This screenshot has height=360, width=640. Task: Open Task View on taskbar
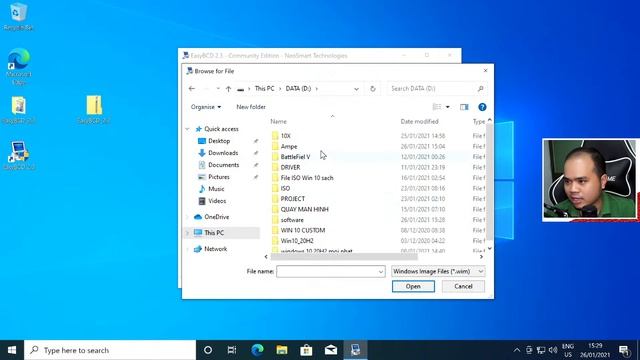point(232,350)
